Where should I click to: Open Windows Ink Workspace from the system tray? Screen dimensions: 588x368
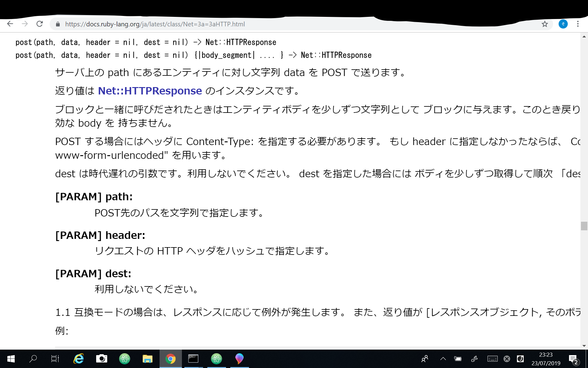[475, 359]
